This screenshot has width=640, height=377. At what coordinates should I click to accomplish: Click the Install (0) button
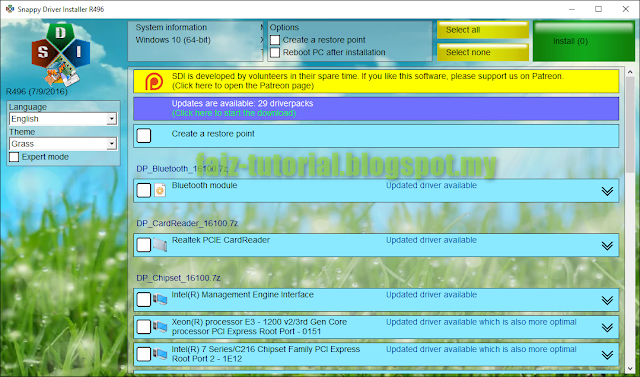[x=584, y=41]
